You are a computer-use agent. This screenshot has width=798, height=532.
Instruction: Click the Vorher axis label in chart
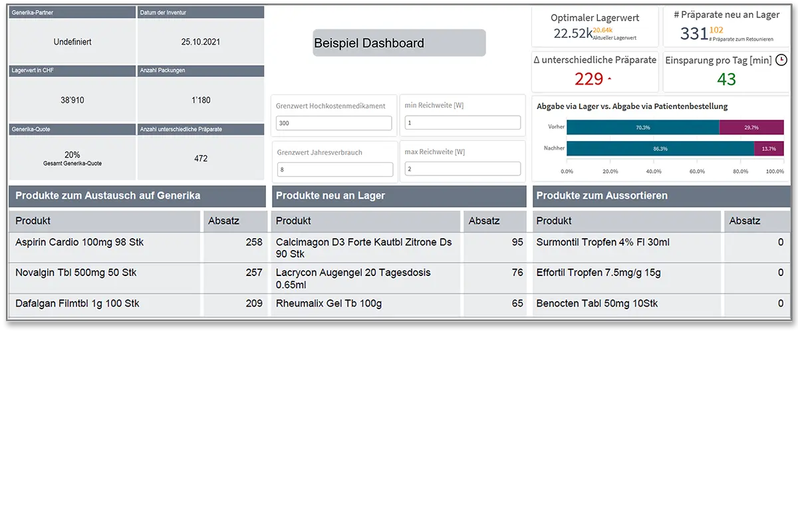(556, 127)
